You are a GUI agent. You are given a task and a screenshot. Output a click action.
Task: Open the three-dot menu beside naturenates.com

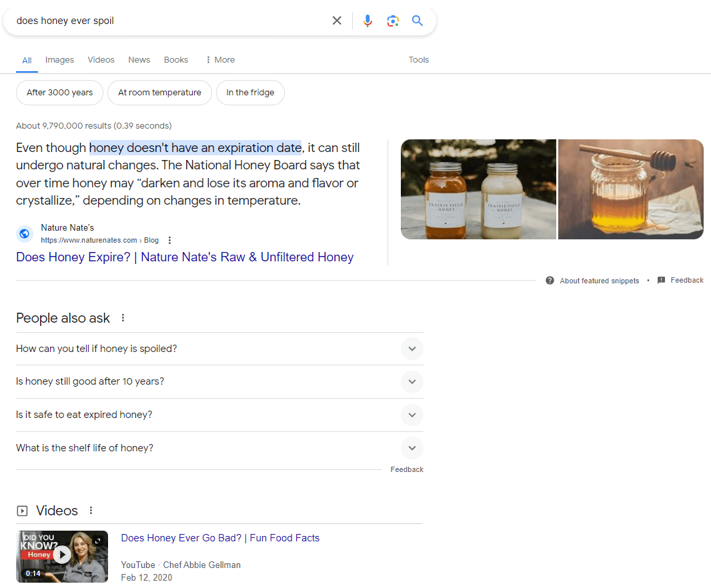[169, 240]
